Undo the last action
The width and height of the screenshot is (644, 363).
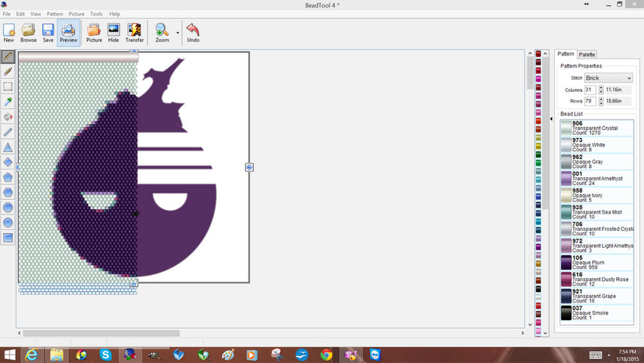pos(193,33)
